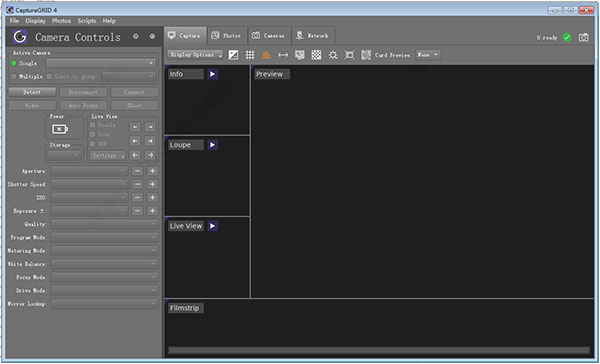The width and height of the screenshot is (600, 364).
Task: Click the Video button
Action: pos(32,106)
